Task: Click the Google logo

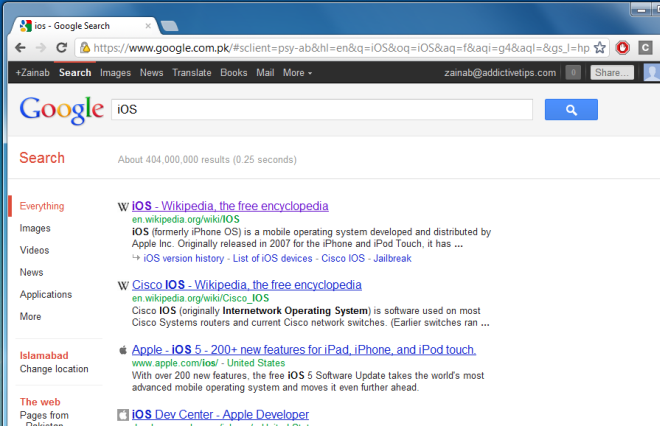Action: (x=61, y=110)
